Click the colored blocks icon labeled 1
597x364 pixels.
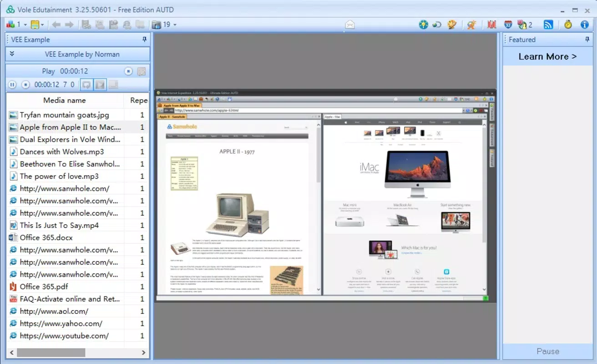pyautogui.click(x=10, y=25)
